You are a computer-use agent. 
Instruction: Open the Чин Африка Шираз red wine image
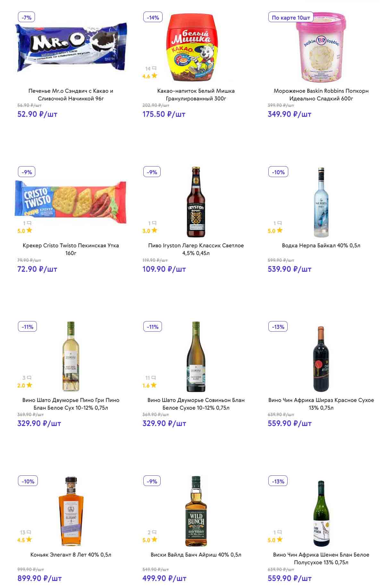pyautogui.click(x=321, y=359)
